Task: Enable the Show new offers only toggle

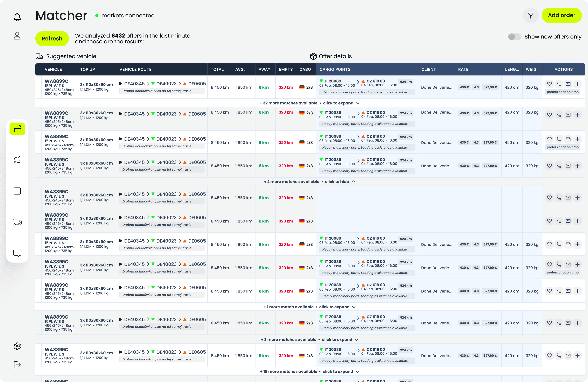Action: [515, 37]
